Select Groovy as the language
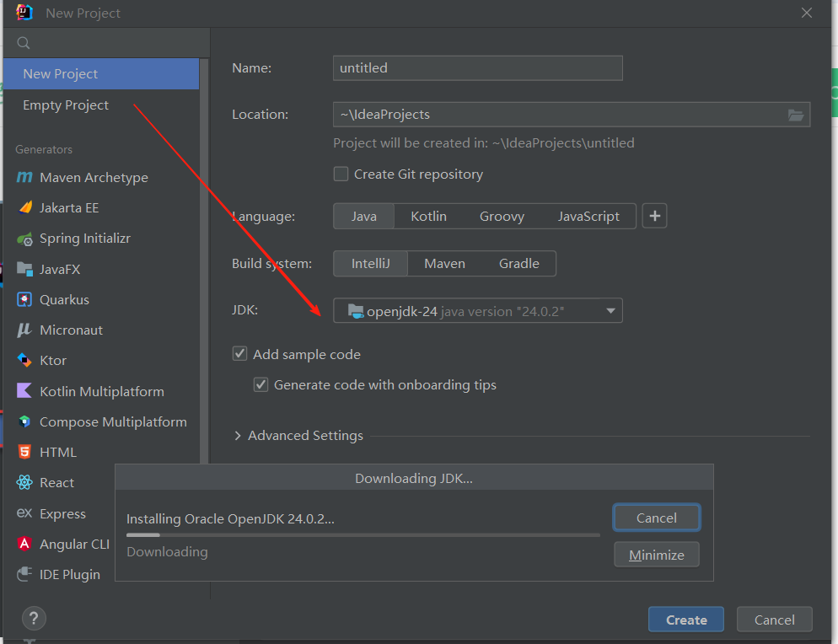 click(502, 216)
